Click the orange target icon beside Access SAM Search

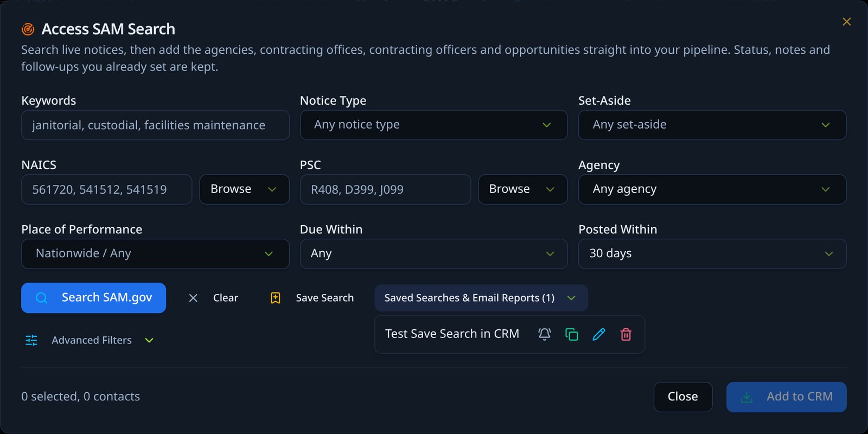[28, 29]
